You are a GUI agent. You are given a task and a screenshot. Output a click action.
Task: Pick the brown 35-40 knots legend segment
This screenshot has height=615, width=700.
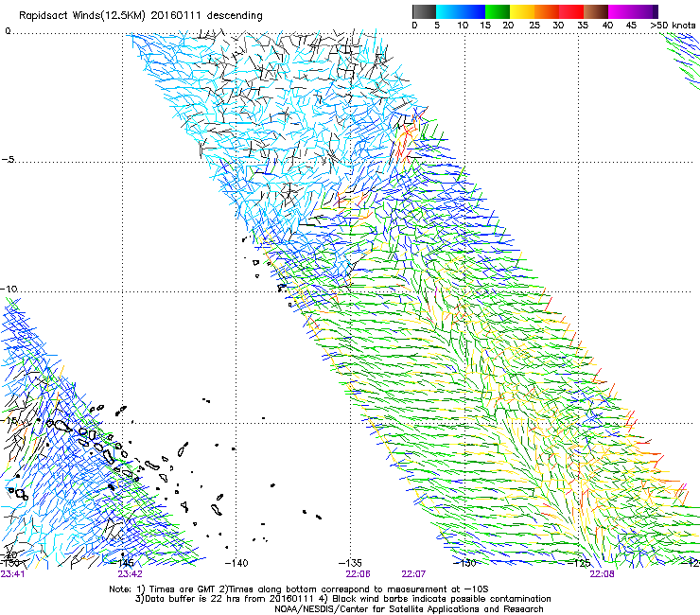pyautogui.click(x=596, y=11)
